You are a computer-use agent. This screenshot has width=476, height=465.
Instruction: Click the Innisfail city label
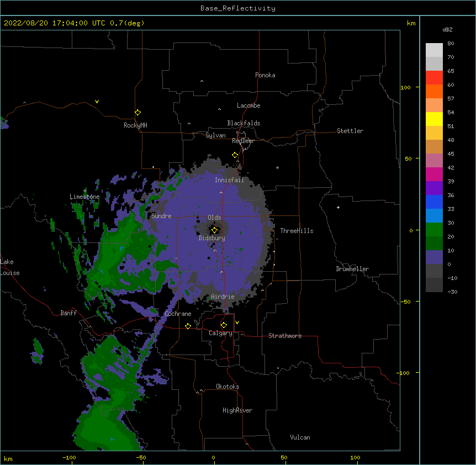point(229,180)
